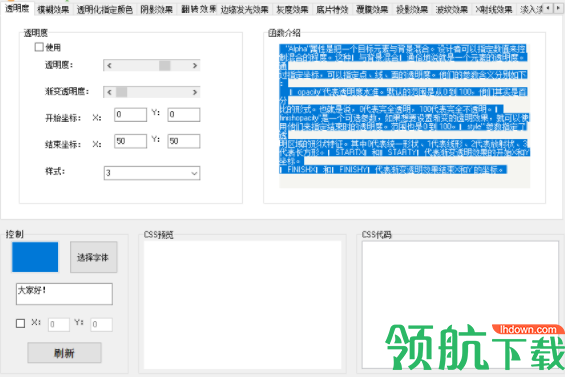The height and width of the screenshot is (377, 565).
Task: Click the 刷新 button
Action: [64, 352]
